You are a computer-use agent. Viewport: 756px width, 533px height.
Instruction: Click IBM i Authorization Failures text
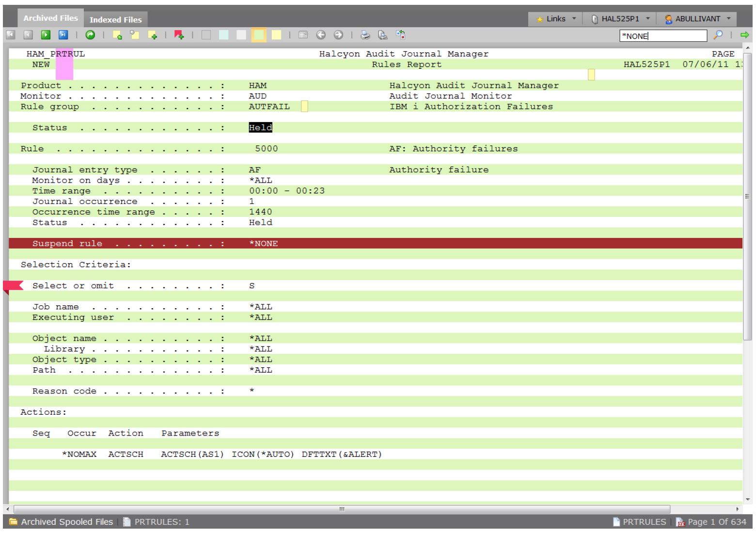click(471, 107)
